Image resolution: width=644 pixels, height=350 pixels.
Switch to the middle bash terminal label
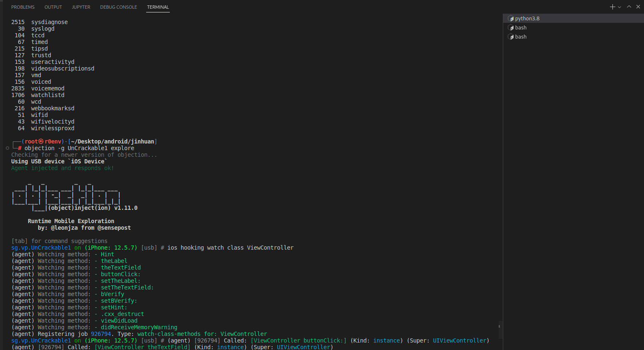pyautogui.click(x=521, y=28)
